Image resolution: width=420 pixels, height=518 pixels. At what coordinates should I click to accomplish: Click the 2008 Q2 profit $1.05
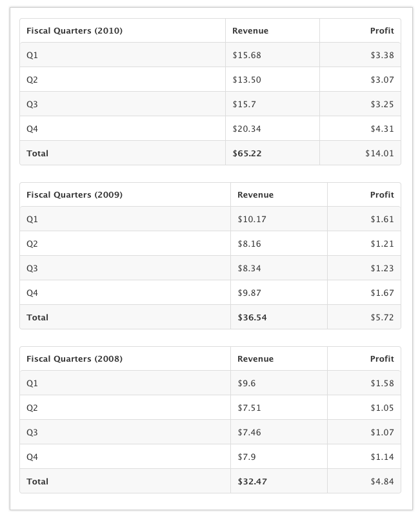(x=382, y=408)
